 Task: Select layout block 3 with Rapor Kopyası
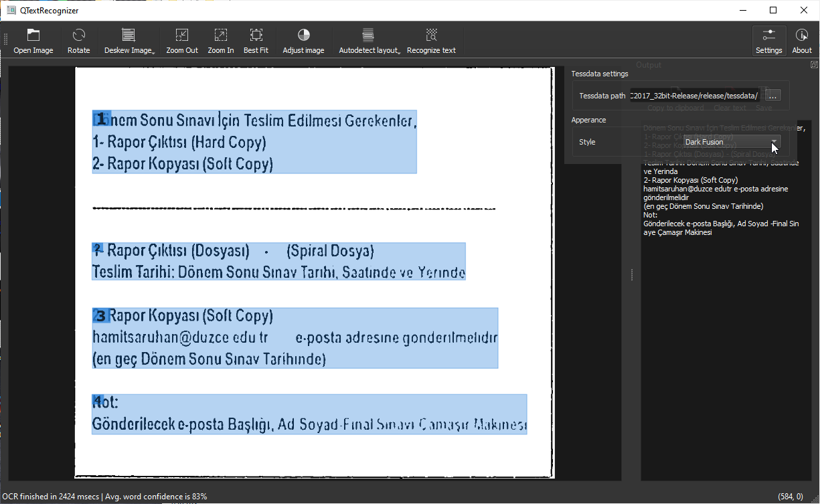295,338
